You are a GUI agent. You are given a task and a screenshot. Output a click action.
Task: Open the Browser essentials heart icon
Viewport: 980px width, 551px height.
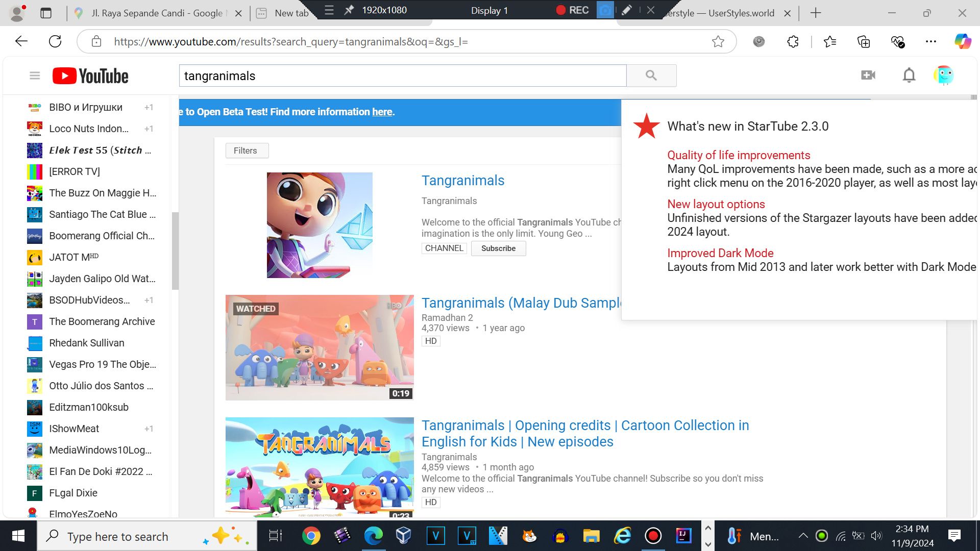[897, 41]
